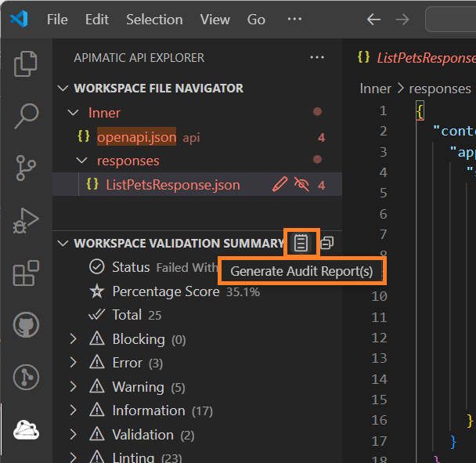The width and height of the screenshot is (476, 463).
Task: Click Collapse All icon in Validation Summary
Action: point(327,243)
